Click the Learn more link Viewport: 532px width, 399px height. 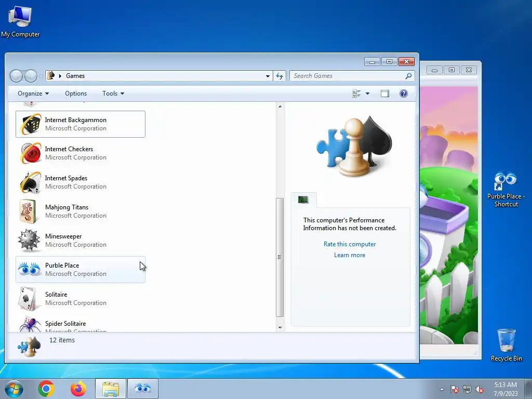[x=350, y=255]
